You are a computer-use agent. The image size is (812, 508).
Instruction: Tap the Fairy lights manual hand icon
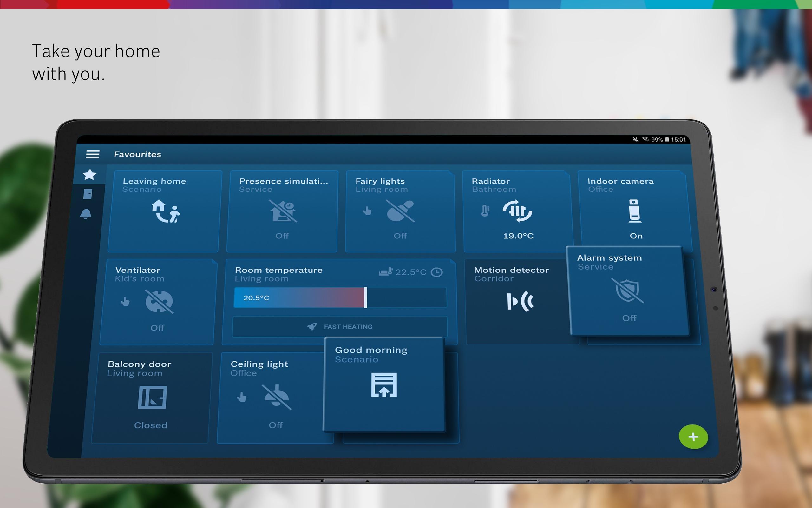point(367,211)
